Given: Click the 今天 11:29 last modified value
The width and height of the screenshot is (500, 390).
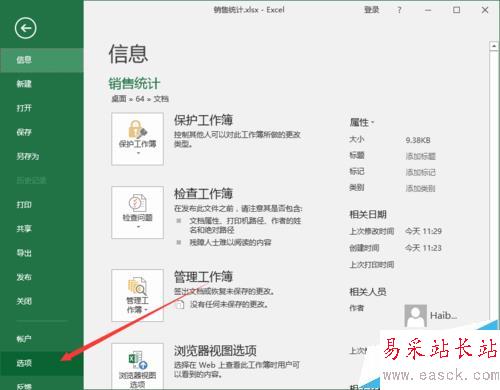Looking at the screenshot, I should [423, 231].
